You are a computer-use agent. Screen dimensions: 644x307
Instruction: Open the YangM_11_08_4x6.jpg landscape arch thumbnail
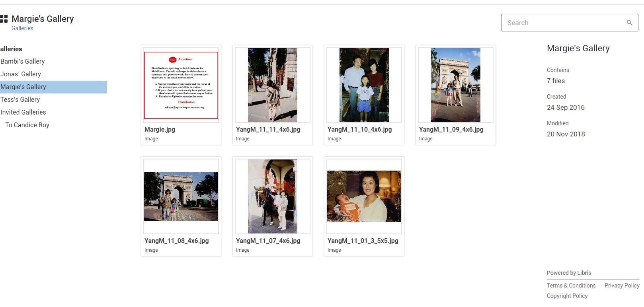(181, 196)
